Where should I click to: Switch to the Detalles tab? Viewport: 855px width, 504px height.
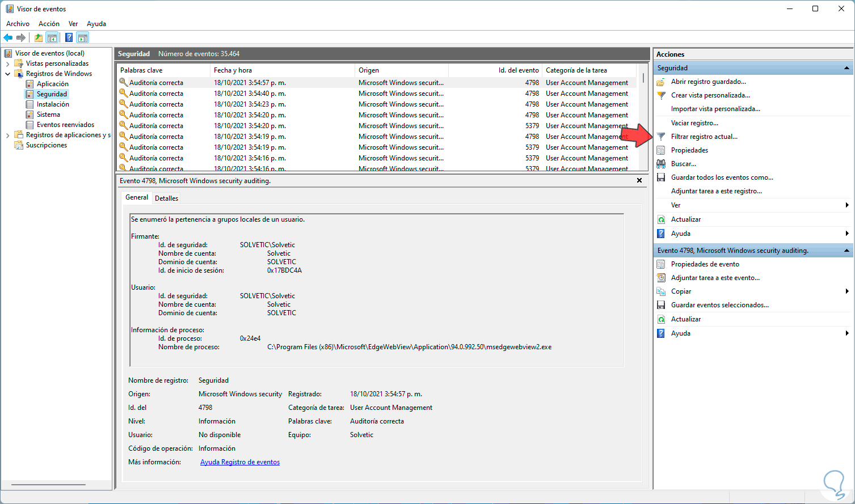click(x=166, y=198)
